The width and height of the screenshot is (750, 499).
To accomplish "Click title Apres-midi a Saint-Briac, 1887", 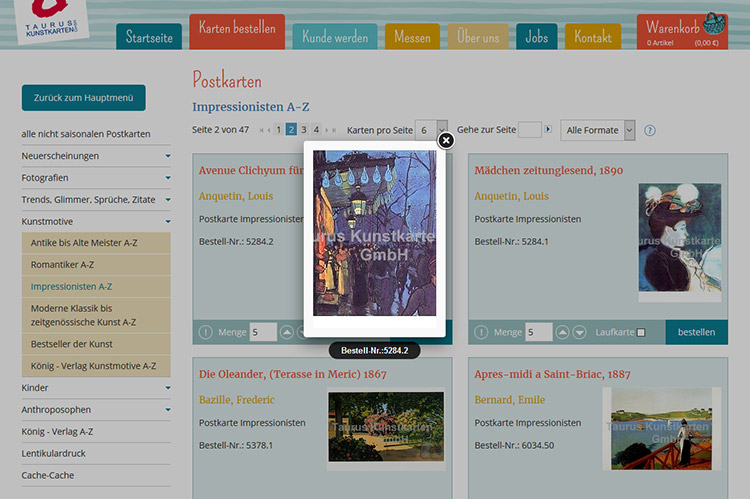I will click(x=552, y=374).
